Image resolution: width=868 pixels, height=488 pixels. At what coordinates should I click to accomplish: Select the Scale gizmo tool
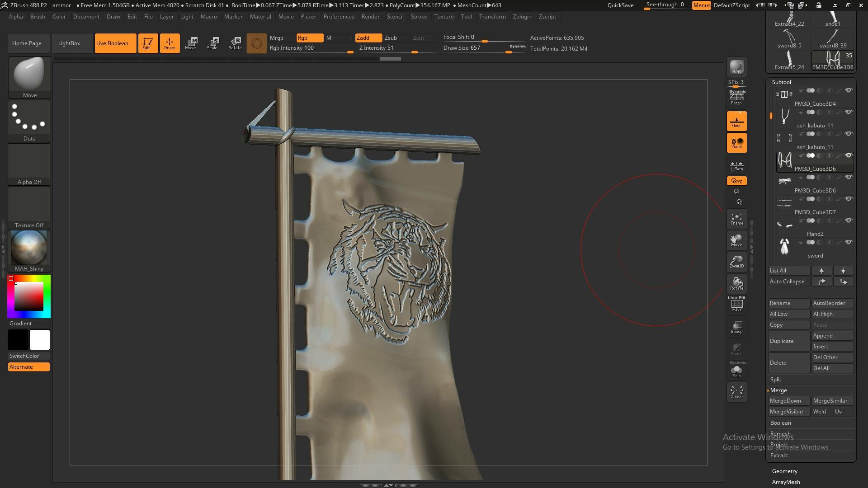(212, 43)
